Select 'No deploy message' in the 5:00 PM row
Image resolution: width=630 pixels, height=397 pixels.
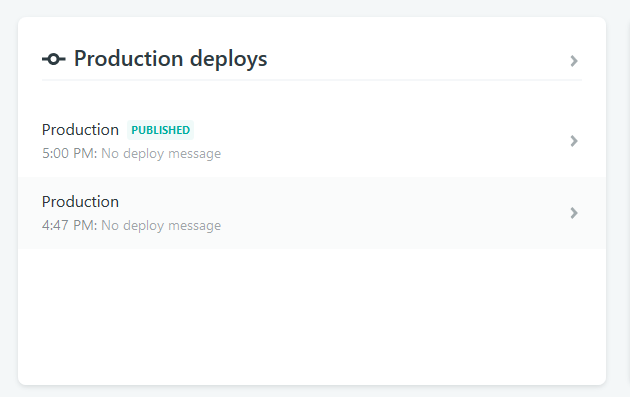pyautogui.click(x=161, y=153)
